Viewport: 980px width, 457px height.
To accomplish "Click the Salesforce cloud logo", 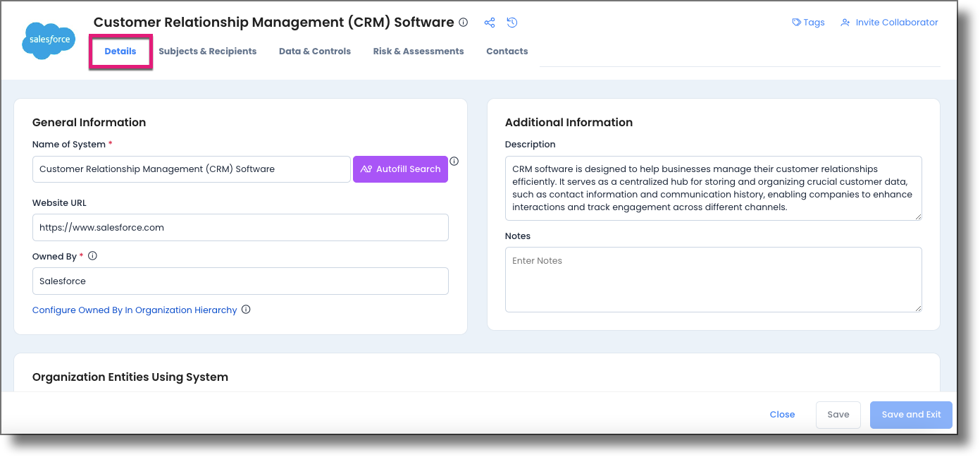I will coord(49,40).
